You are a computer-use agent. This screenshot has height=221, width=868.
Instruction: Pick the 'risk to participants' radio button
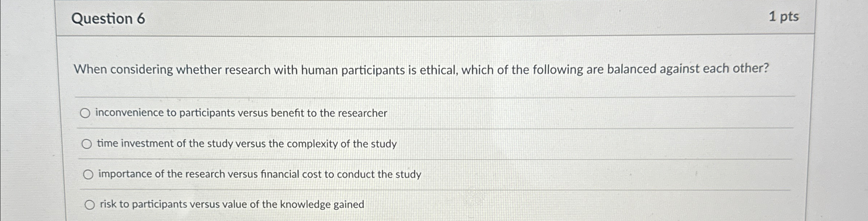[x=90, y=205]
